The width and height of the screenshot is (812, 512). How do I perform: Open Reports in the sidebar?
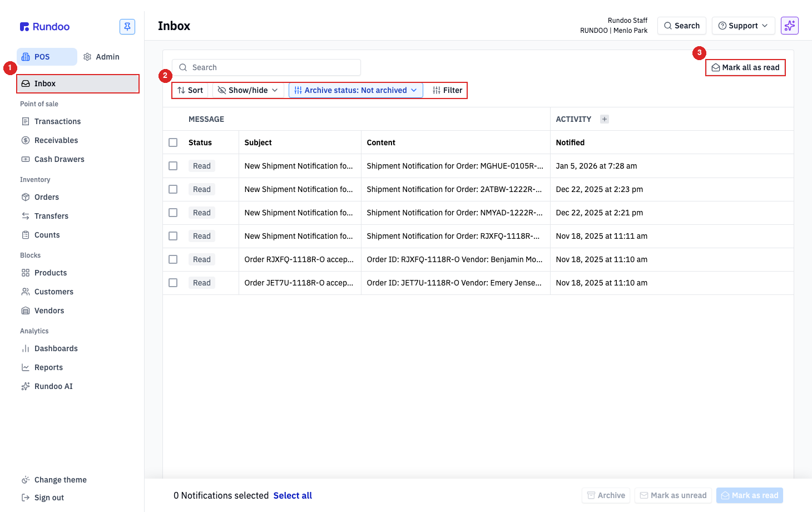(78, 367)
